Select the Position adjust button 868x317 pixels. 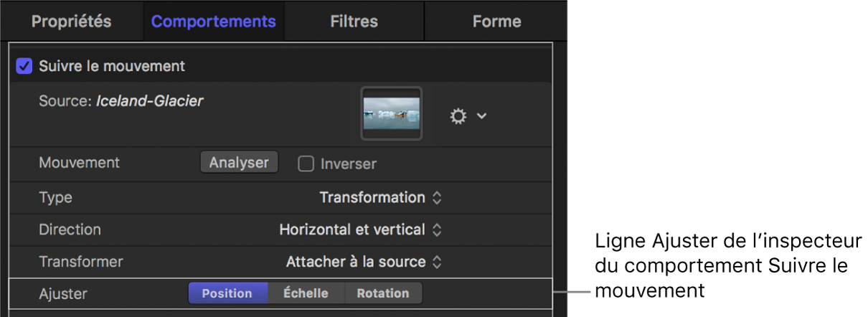[x=227, y=293]
